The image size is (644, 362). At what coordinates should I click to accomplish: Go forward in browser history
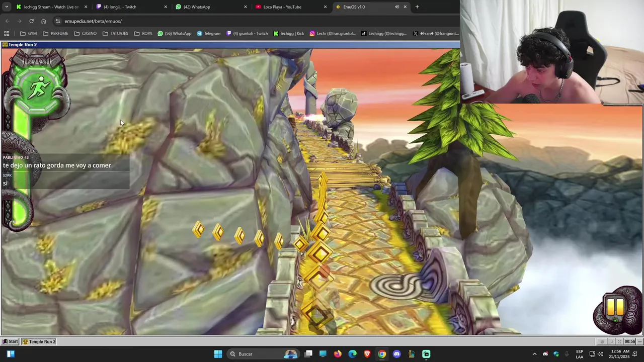click(x=19, y=21)
